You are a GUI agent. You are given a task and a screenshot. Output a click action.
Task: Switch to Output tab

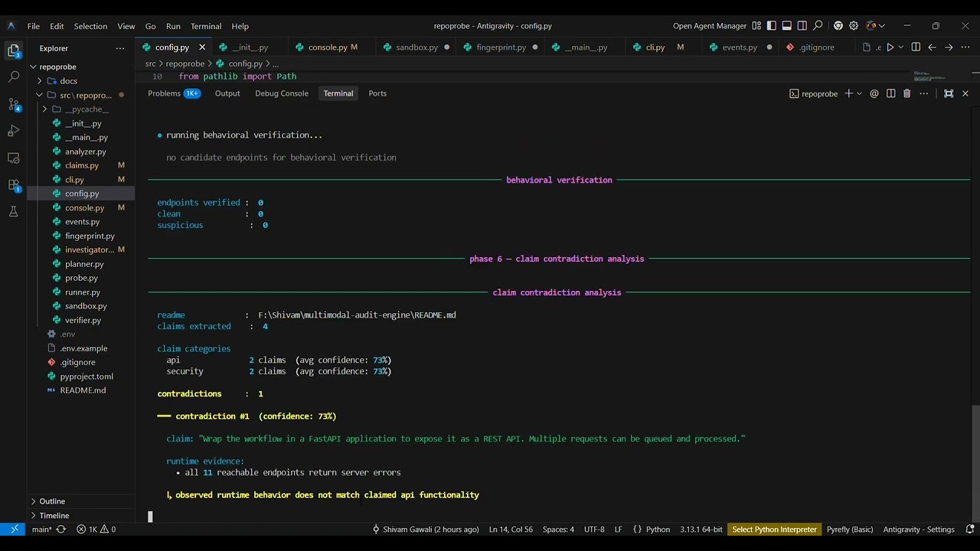[227, 93]
